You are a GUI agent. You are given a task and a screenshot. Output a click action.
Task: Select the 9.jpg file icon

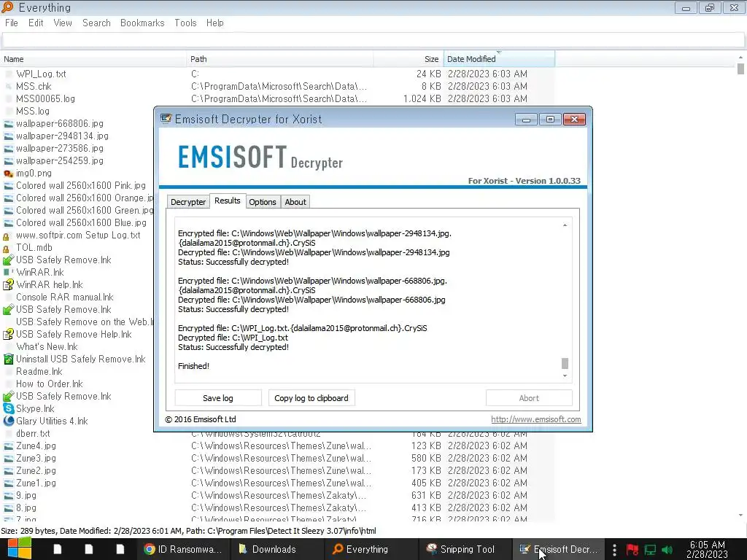tap(8, 496)
